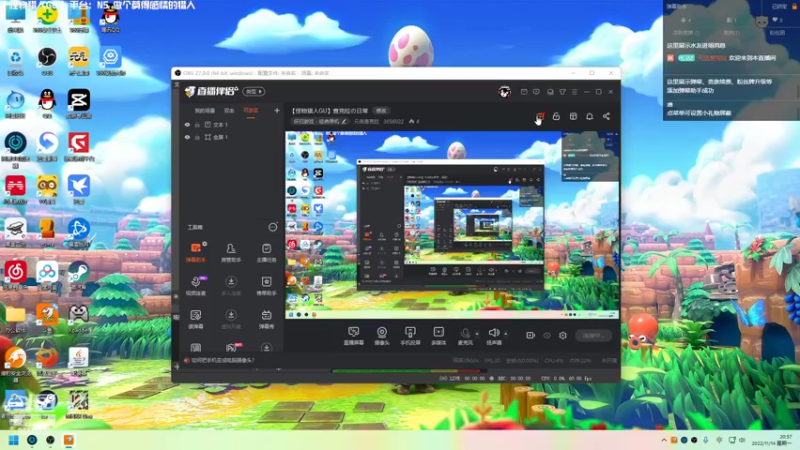Select the orange highlighted scene tab
800x450 pixels.
(251, 111)
